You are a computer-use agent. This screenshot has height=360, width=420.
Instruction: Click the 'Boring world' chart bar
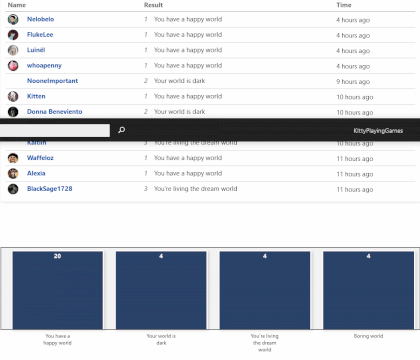368,290
